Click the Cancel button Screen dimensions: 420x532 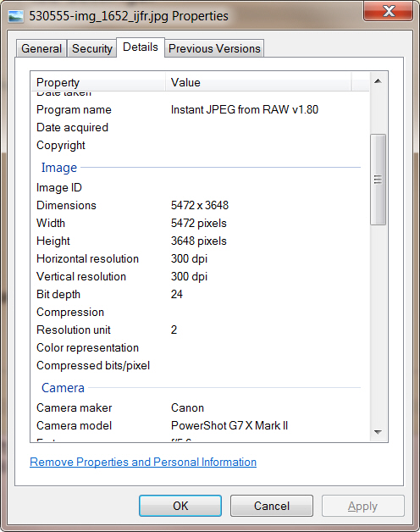[x=272, y=506]
